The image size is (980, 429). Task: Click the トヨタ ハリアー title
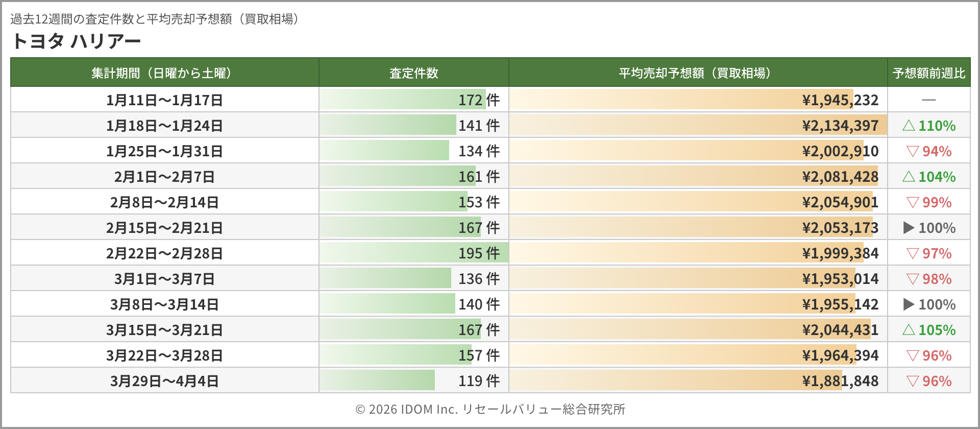click(x=76, y=41)
